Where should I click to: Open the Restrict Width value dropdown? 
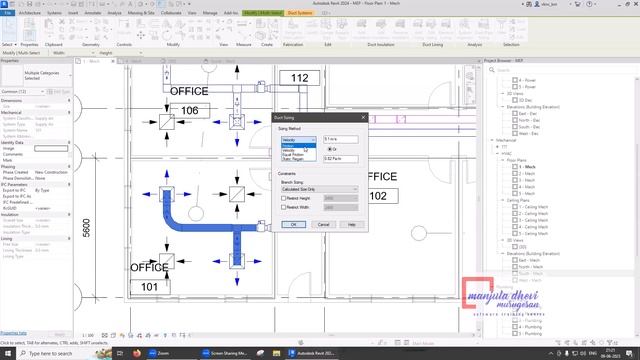coord(341,207)
